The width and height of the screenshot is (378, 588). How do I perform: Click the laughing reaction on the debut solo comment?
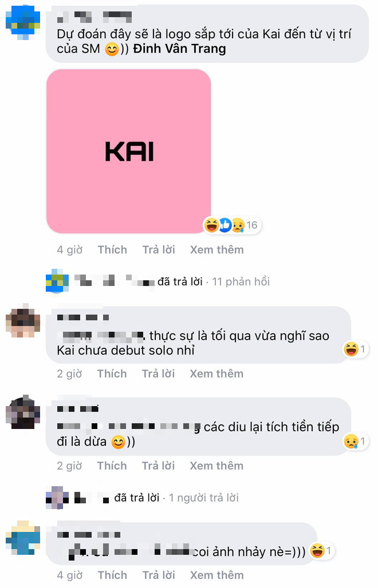pos(351,349)
